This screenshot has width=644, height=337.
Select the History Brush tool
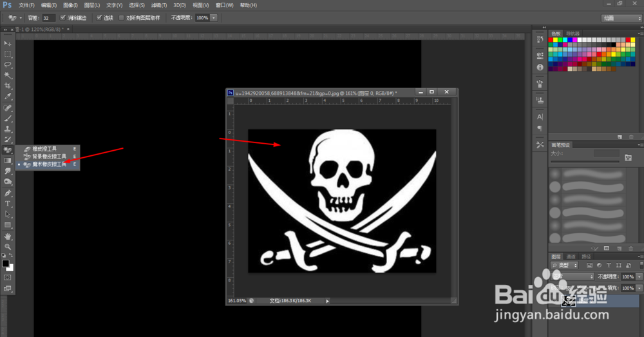7,140
